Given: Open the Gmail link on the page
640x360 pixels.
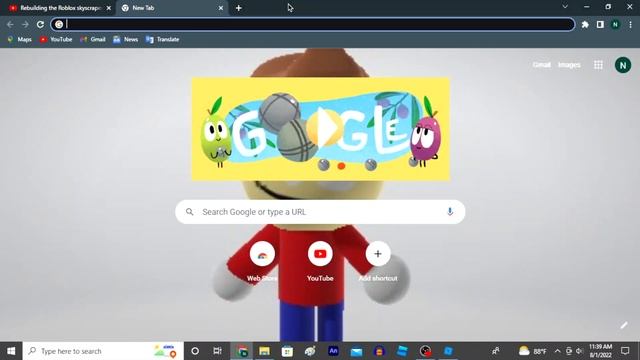Looking at the screenshot, I should [x=542, y=65].
